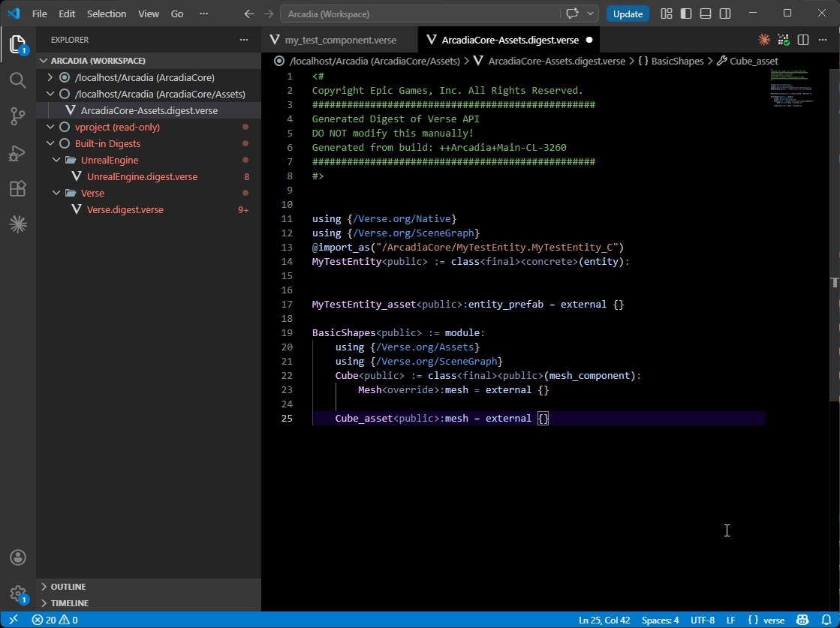Screen dimensions: 840x628
Task: Toggle the bottom panel
Action: click(x=706, y=14)
